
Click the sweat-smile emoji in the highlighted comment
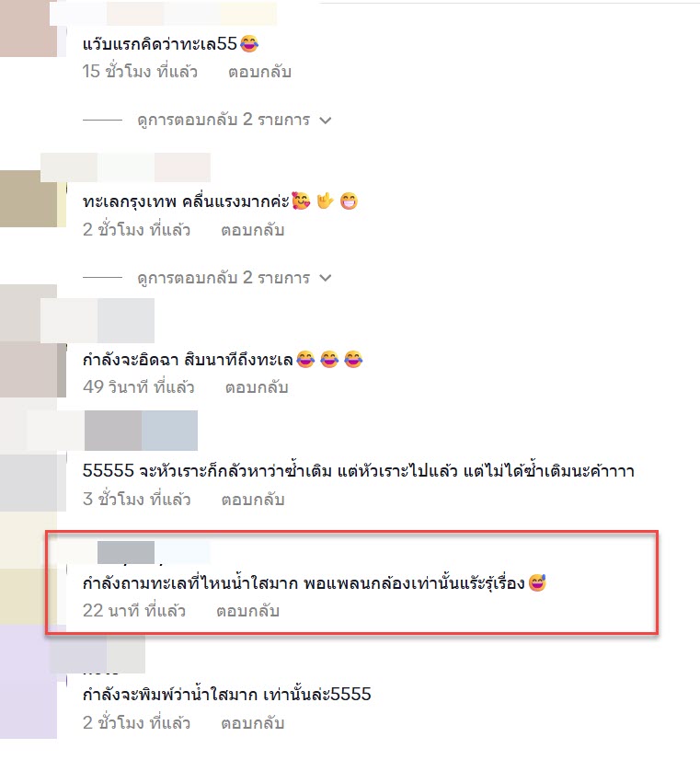[537, 582]
